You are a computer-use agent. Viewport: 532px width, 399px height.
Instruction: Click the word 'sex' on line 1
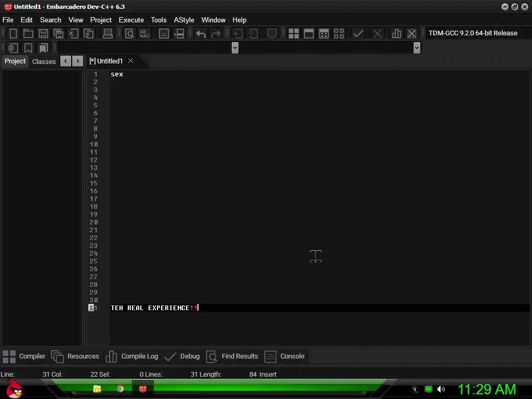[x=117, y=74]
